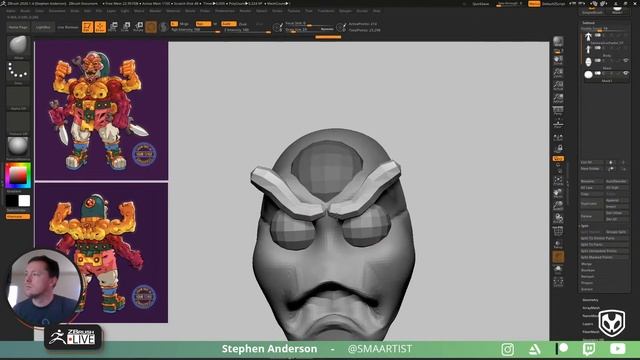640x360 pixels.
Task: Expand the Remesh section
Action: coord(587,276)
